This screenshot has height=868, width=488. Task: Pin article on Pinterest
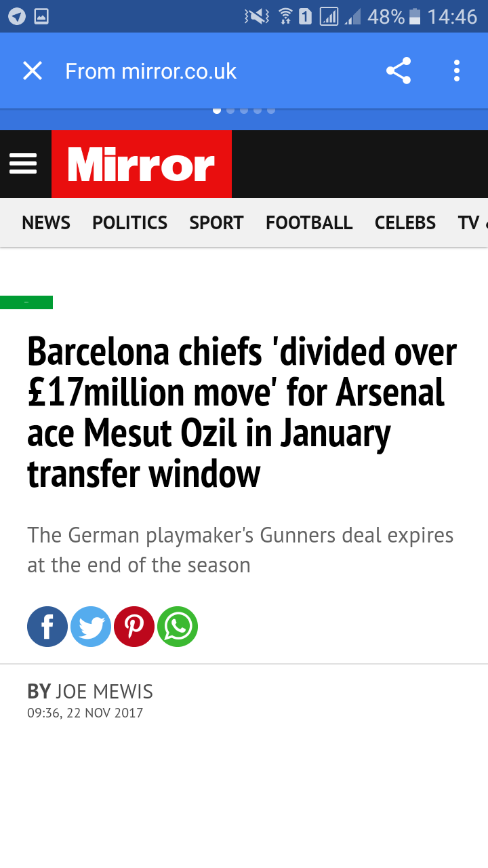click(x=134, y=627)
